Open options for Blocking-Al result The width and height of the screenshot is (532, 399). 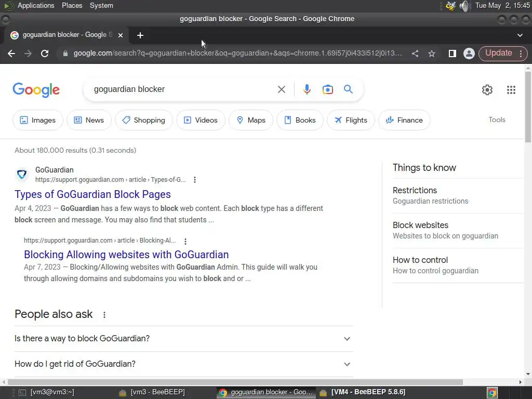(x=185, y=241)
